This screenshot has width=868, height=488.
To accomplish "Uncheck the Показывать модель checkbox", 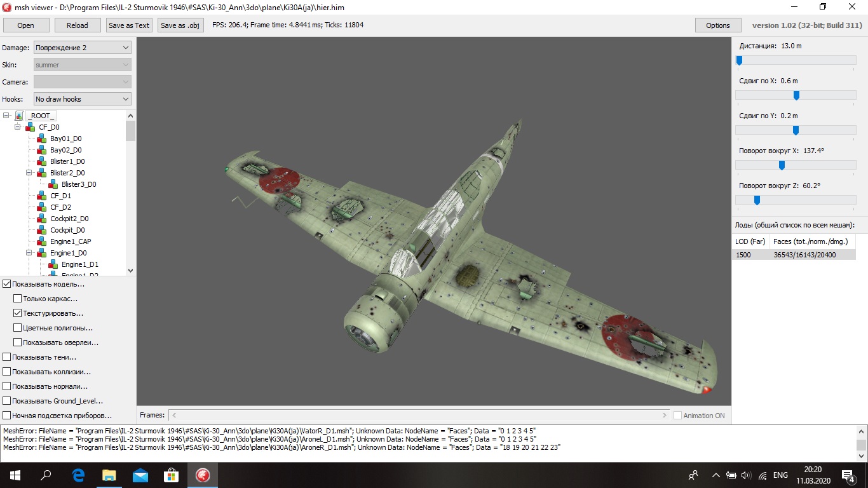I will [7, 284].
